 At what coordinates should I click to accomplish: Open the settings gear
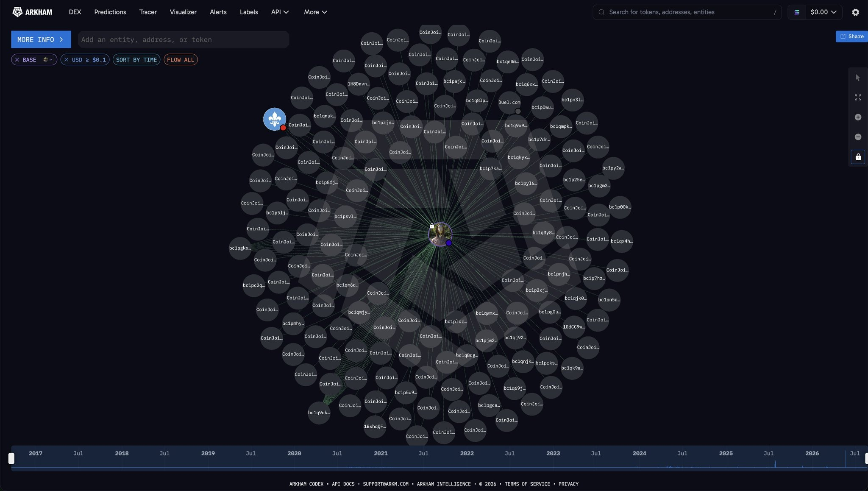[855, 12]
